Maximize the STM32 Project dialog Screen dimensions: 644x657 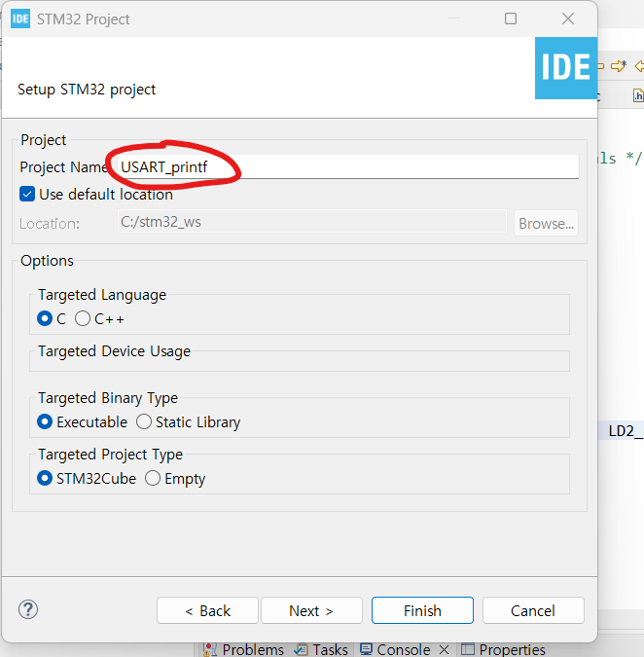click(x=511, y=18)
